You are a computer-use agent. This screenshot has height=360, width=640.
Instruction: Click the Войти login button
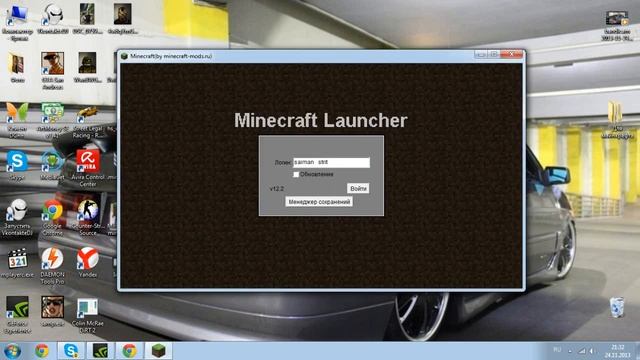click(358, 189)
